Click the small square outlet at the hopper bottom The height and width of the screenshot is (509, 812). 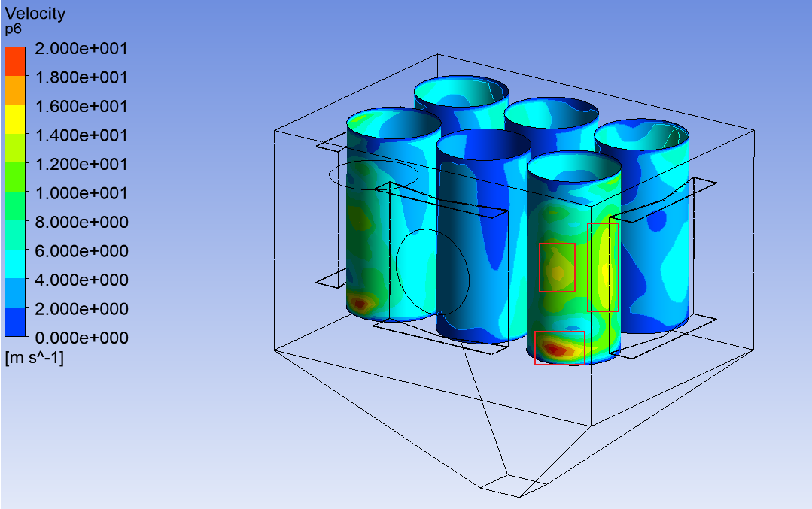pyautogui.click(x=512, y=486)
